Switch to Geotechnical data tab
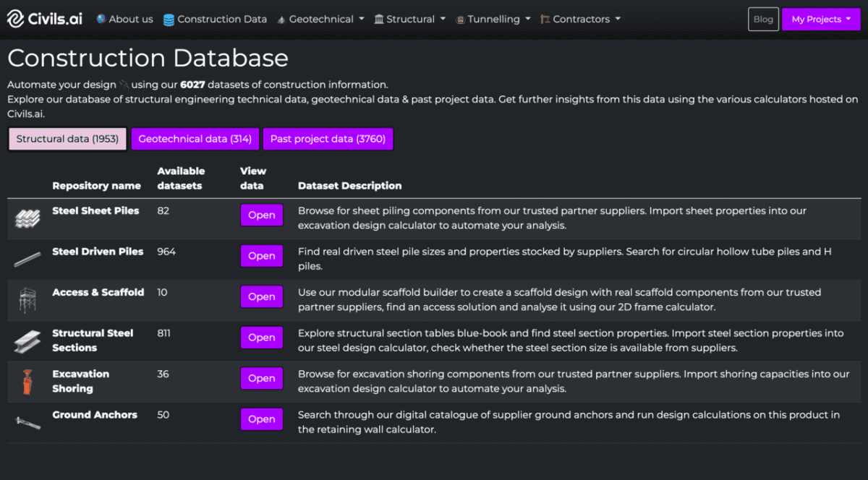The width and height of the screenshot is (868, 480). coord(195,139)
